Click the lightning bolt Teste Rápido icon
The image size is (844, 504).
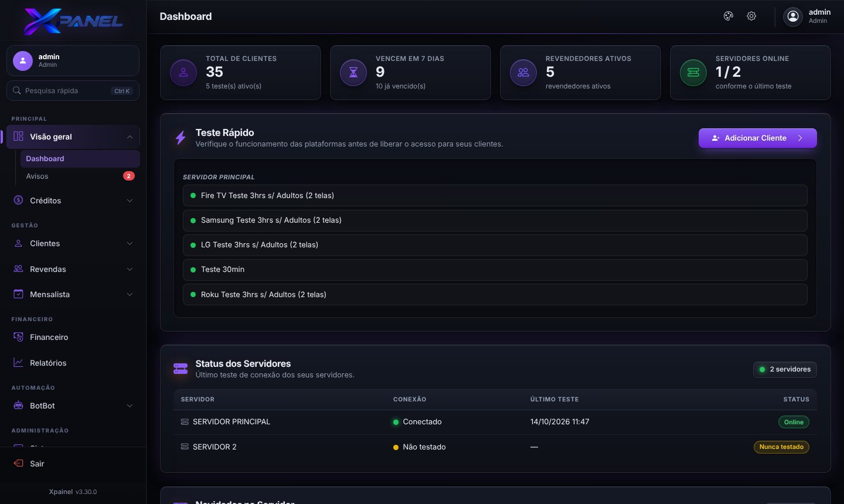pos(181,138)
